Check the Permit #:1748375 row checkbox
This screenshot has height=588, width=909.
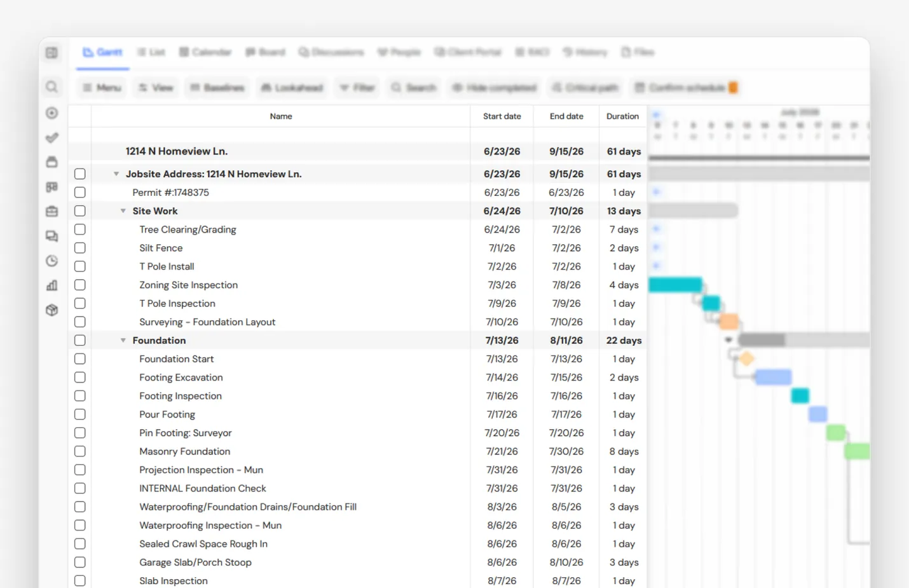[79, 193]
